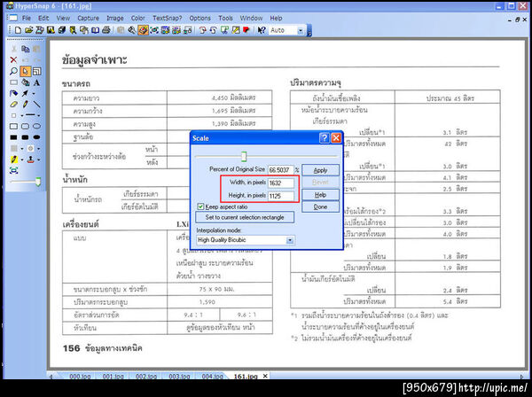Select the straight line tool
Image resolution: width=532 pixels, height=397 pixels.
pyautogui.click(x=36, y=105)
